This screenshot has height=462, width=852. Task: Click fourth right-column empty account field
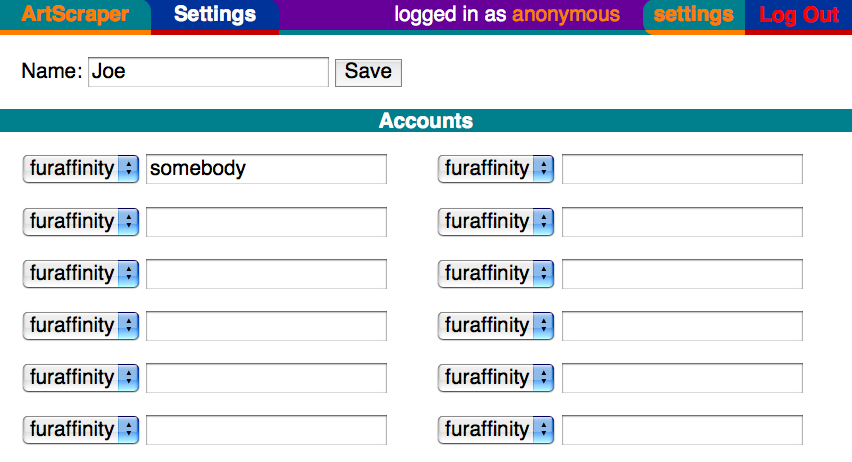[x=682, y=326]
